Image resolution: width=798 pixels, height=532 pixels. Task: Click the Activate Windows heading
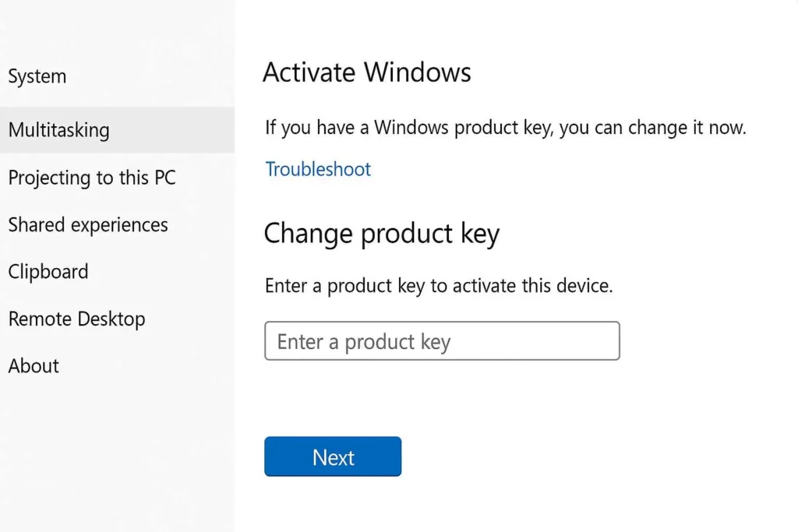[x=367, y=72]
